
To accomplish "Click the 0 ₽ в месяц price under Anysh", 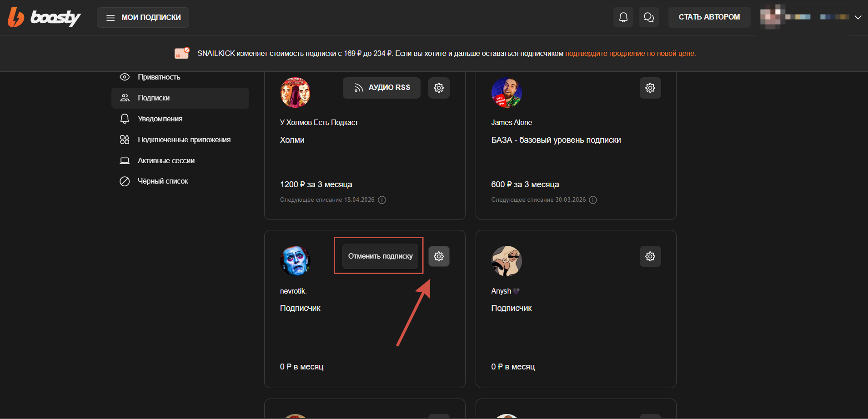I will pos(513,367).
